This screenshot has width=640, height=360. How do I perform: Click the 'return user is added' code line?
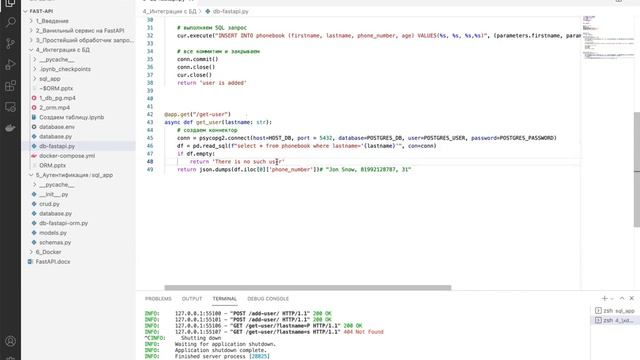(212, 83)
